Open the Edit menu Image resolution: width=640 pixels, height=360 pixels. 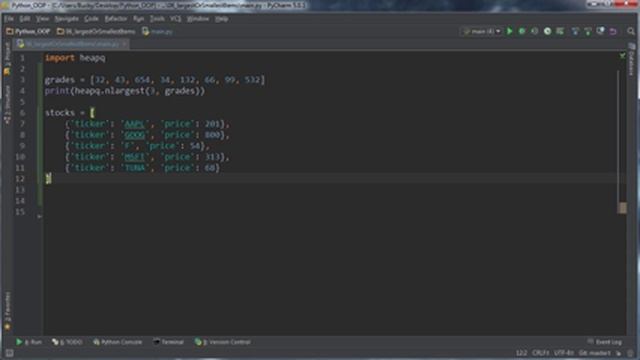[x=25, y=19]
